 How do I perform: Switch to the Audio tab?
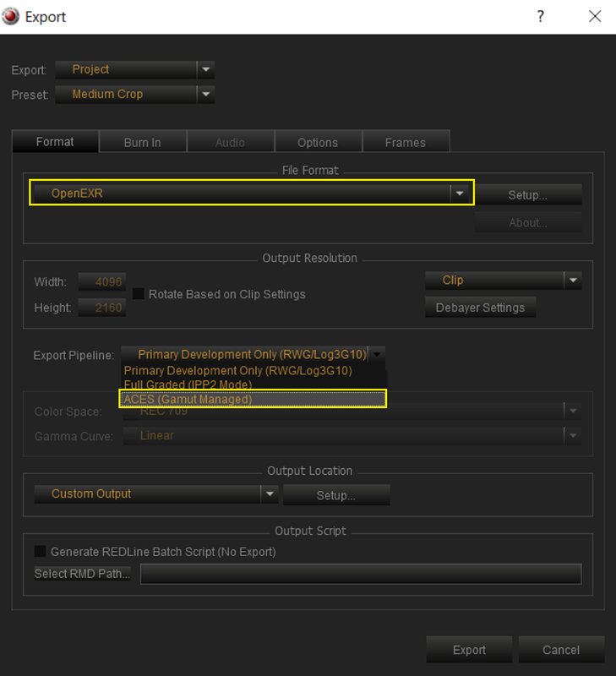[230, 142]
